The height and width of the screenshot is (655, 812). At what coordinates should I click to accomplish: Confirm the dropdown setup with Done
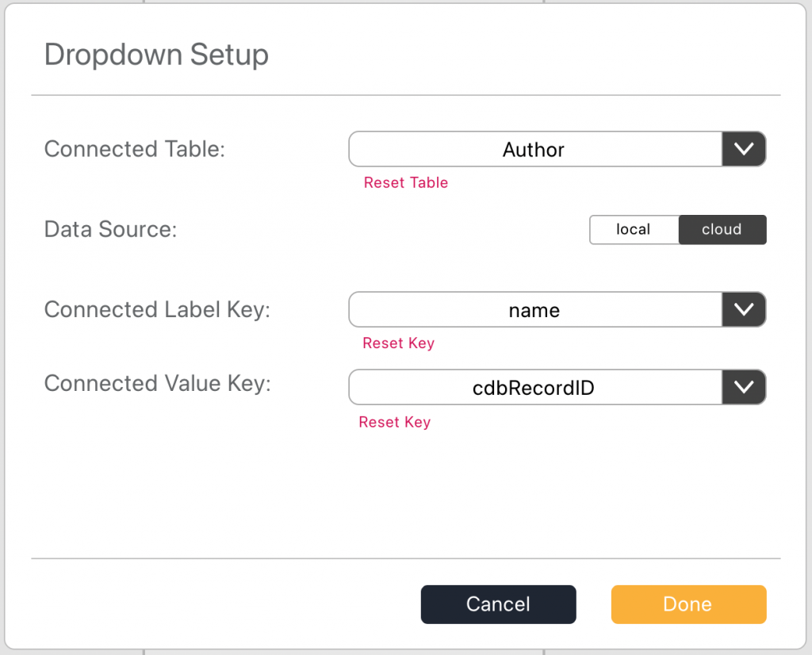point(688,603)
